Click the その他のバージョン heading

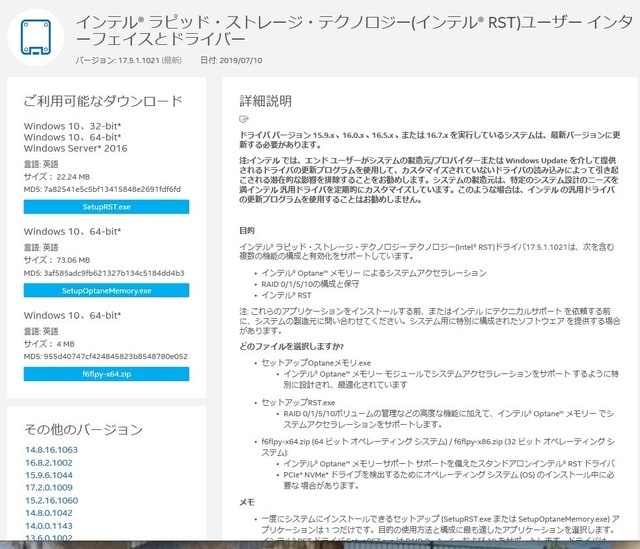point(84,429)
